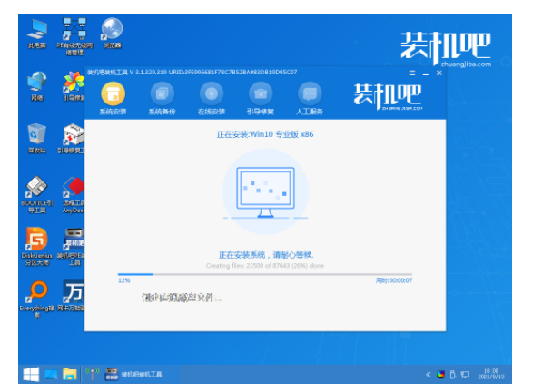Image resolution: width=533 pixels, height=392 pixels.
Task: Open the Windows Start button
Action: pos(31,375)
